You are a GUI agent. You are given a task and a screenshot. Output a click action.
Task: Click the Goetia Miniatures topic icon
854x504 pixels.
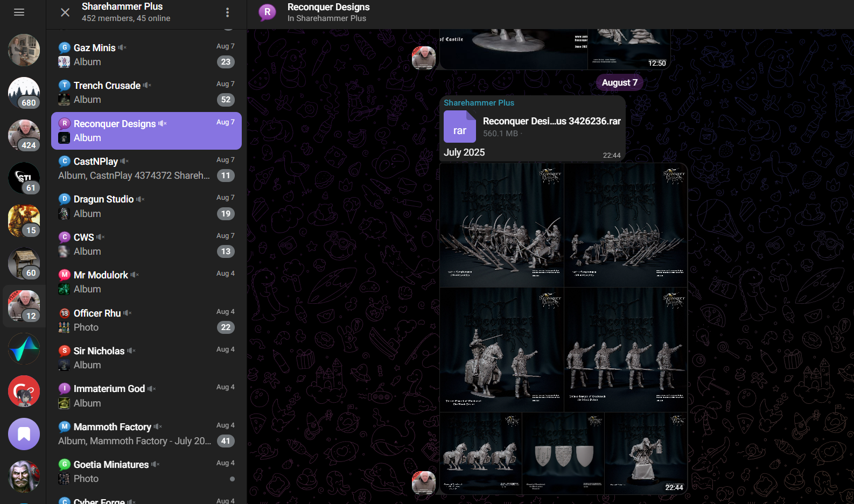(x=64, y=464)
